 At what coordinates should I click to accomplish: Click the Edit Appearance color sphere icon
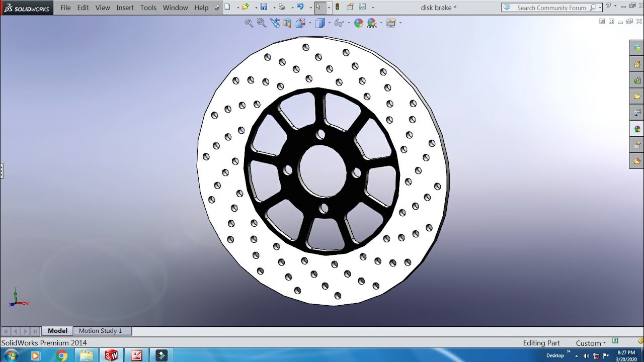359,23
